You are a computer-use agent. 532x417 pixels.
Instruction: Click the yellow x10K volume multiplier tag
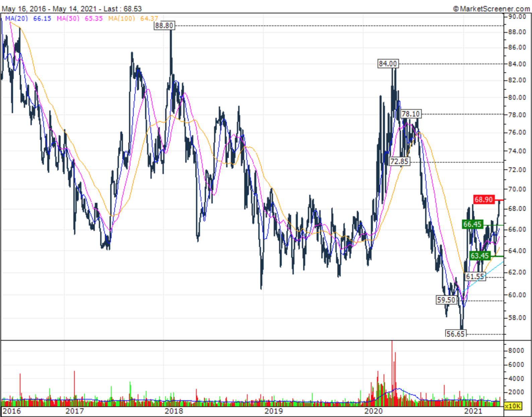pos(513,406)
